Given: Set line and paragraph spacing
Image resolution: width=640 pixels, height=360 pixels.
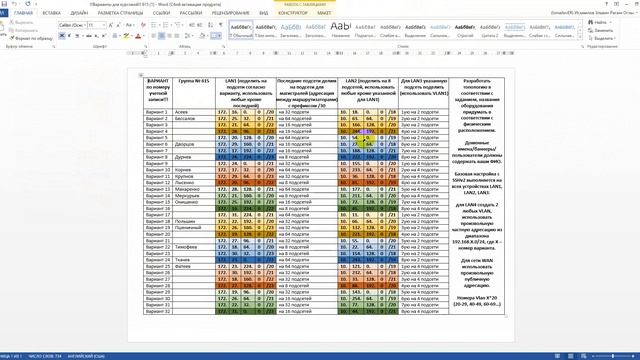Looking at the screenshot, I should 188,36.
